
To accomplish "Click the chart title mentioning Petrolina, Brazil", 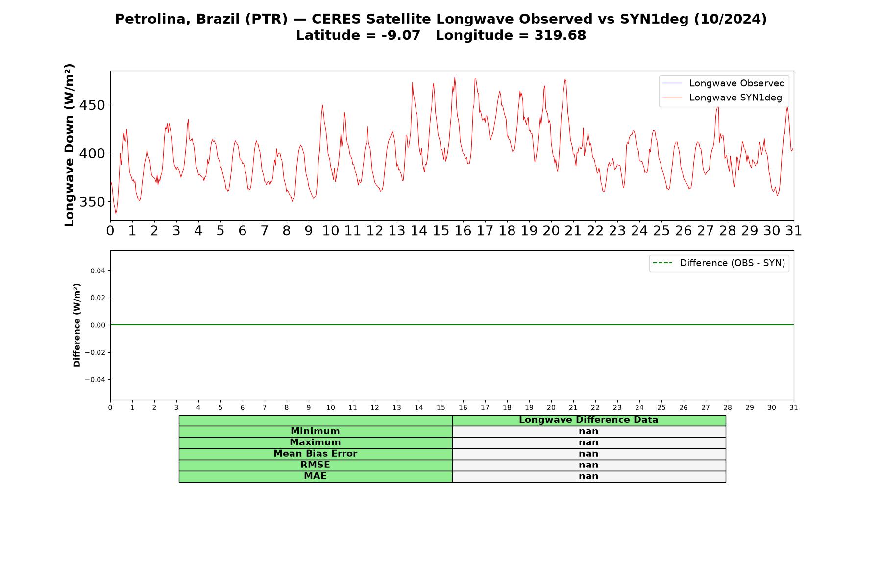I will tap(441, 19).
